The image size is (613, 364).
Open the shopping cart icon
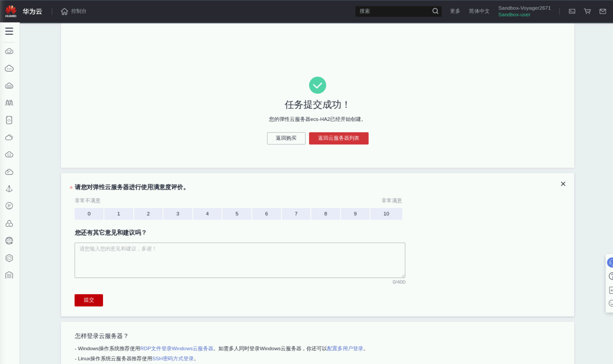click(587, 11)
